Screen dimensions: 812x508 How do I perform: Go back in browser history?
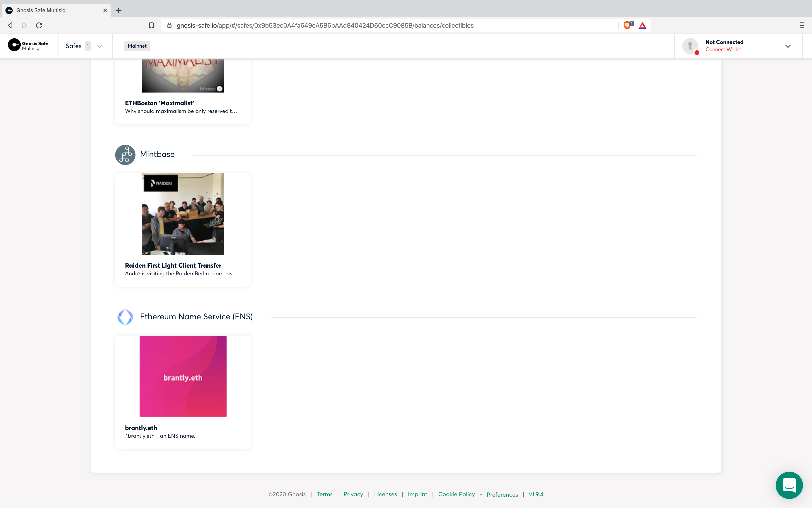click(x=10, y=26)
